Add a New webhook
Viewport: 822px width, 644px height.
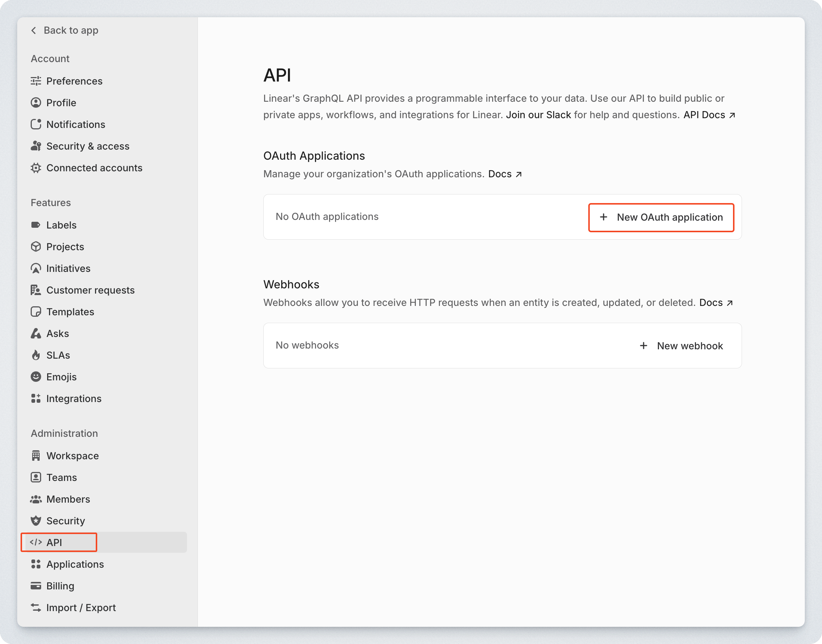(x=681, y=346)
